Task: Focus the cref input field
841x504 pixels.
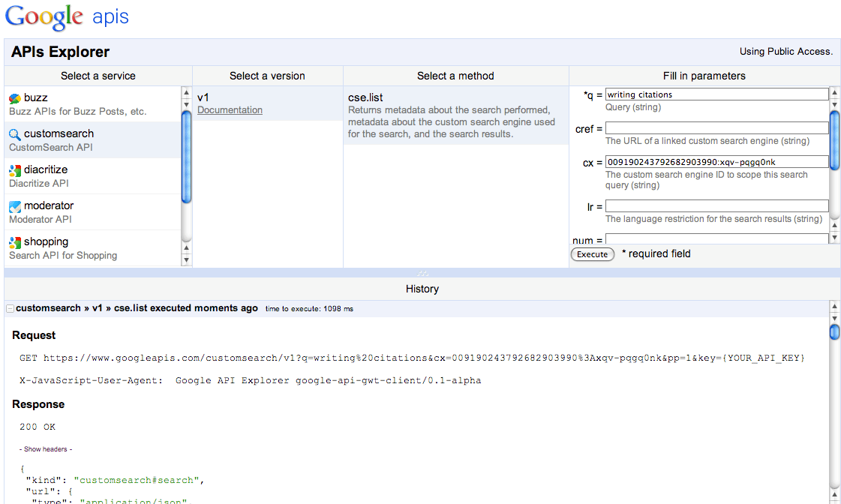Action: point(716,128)
